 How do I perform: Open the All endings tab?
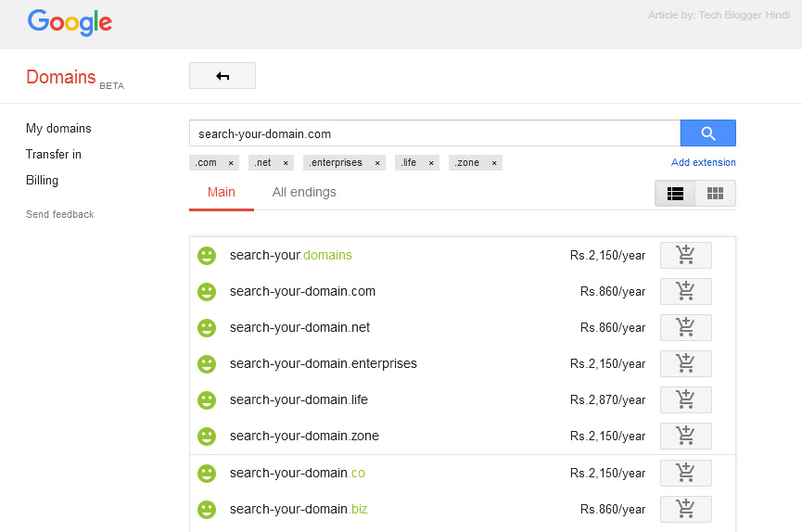click(x=304, y=193)
